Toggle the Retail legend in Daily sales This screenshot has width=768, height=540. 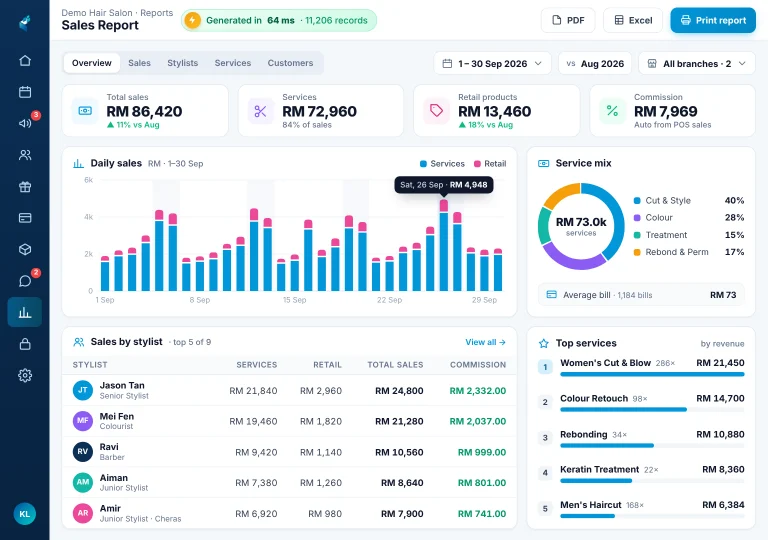(x=490, y=164)
